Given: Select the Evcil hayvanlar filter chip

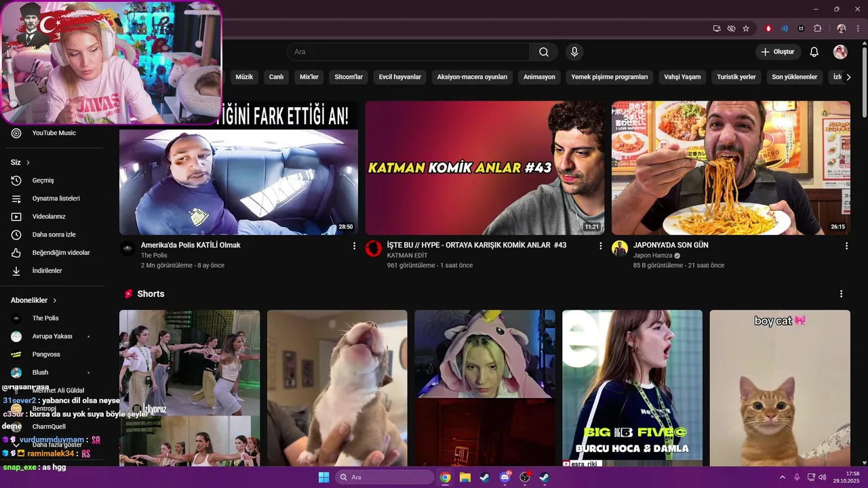Looking at the screenshot, I should (x=400, y=77).
